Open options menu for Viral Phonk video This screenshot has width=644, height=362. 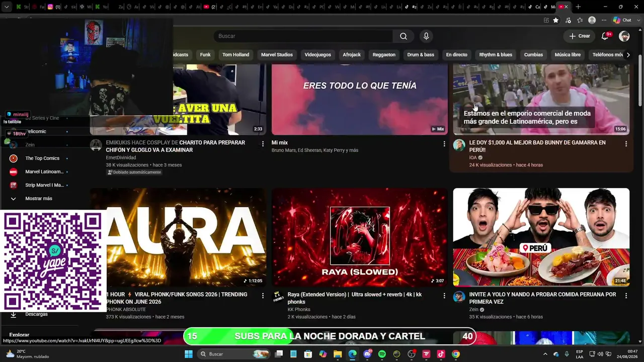click(x=263, y=296)
